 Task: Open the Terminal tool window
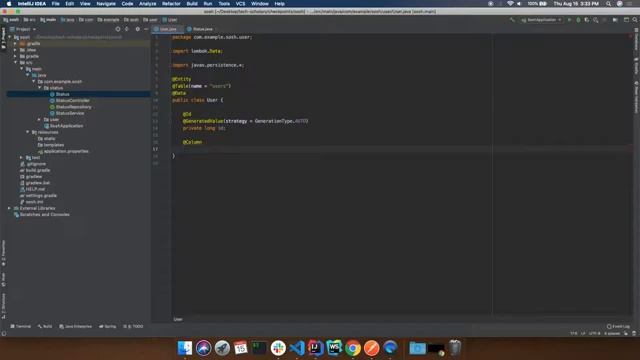(x=20, y=327)
